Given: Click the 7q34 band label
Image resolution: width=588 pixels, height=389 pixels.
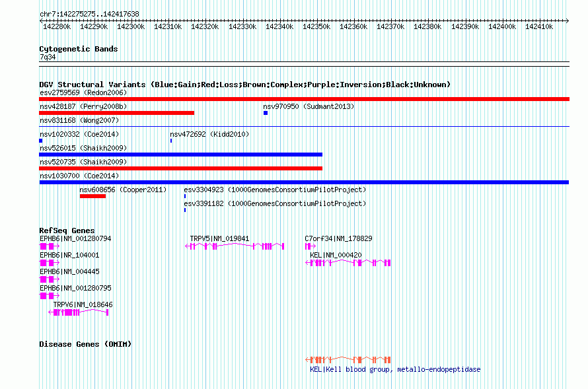Looking at the screenshot, I should pos(48,57).
